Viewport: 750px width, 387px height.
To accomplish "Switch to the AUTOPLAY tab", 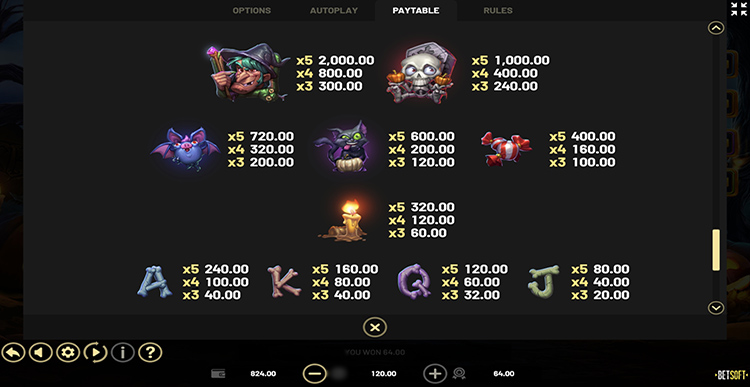I will (x=334, y=11).
